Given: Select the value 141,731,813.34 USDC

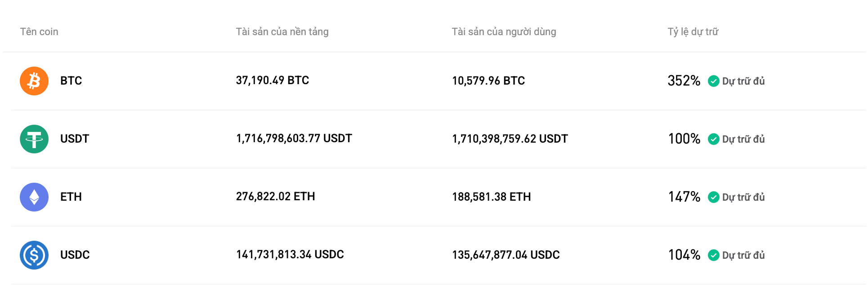Looking at the screenshot, I should point(290,254).
